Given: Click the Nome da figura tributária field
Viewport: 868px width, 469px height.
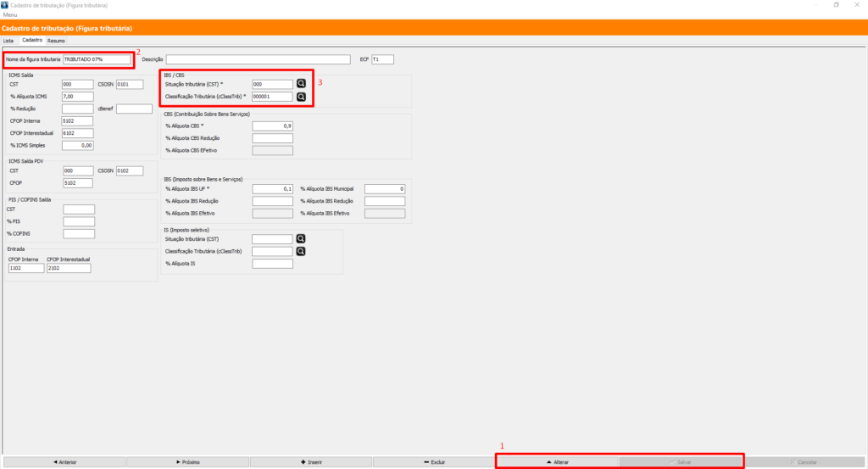Looking at the screenshot, I should (97, 59).
